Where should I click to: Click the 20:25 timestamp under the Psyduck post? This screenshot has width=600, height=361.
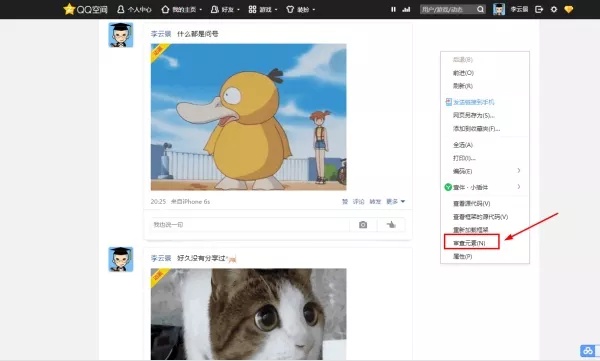click(x=158, y=202)
